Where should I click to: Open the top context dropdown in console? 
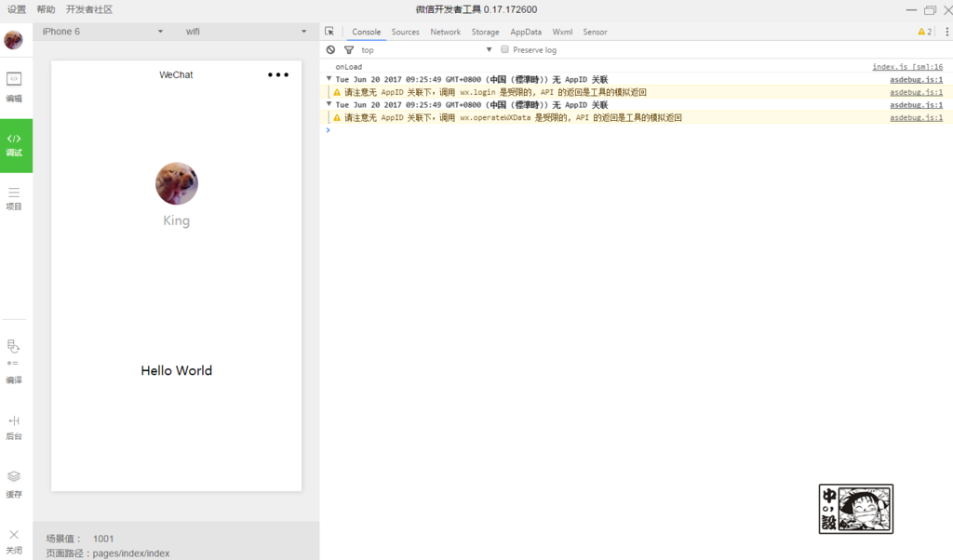click(x=426, y=50)
